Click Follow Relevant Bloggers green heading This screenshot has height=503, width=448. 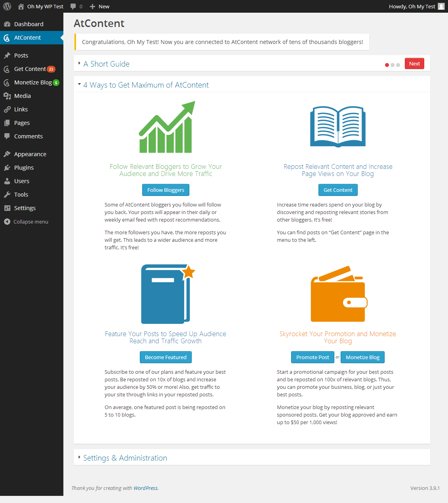pyautogui.click(x=166, y=170)
